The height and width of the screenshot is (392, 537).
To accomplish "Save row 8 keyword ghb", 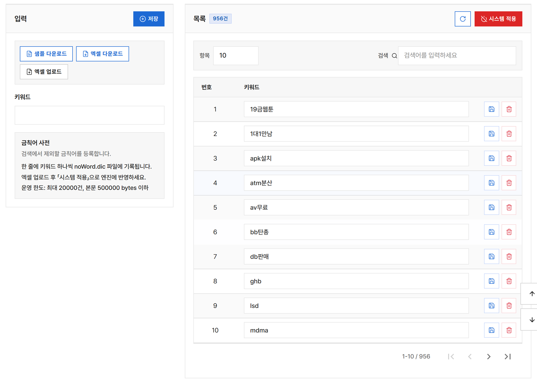I will pos(491,281).
